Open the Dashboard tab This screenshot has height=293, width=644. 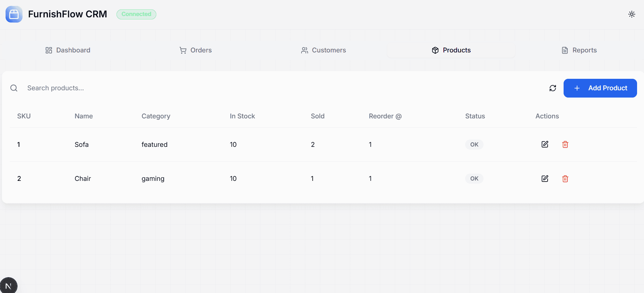[x=68, y=50]
